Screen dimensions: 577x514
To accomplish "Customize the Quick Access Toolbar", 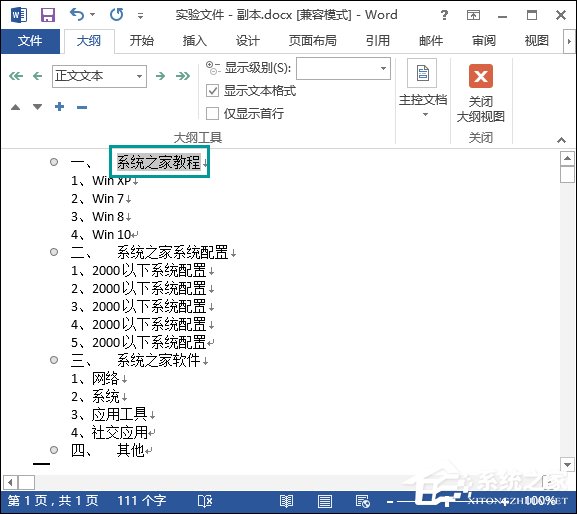I will 140,15.
